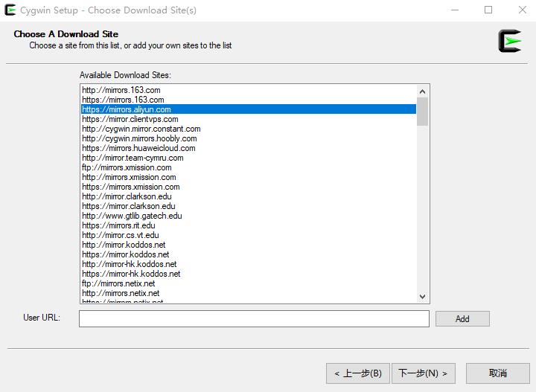Close the Cygwin Setup window
The width and height of the screenshot is (536, 392).
point(522,10)
